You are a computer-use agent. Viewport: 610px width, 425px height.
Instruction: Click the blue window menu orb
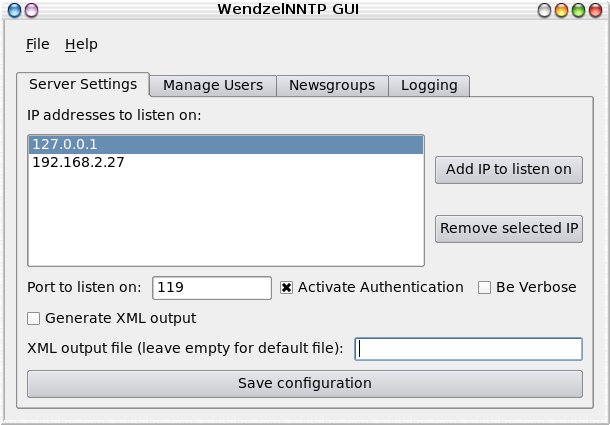click(x=14, y=10)
